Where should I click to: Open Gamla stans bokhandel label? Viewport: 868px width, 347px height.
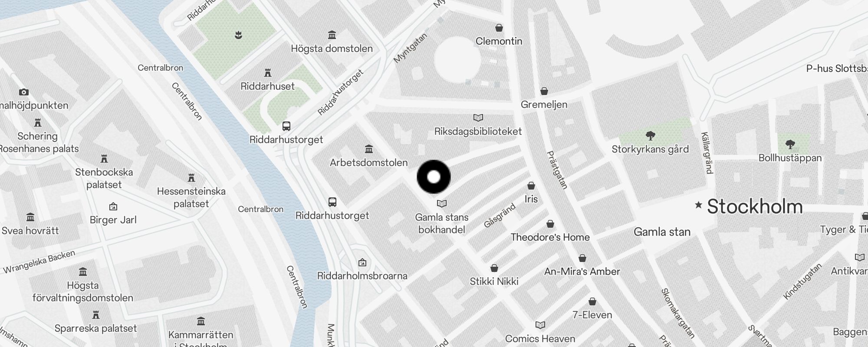point(442,223)
